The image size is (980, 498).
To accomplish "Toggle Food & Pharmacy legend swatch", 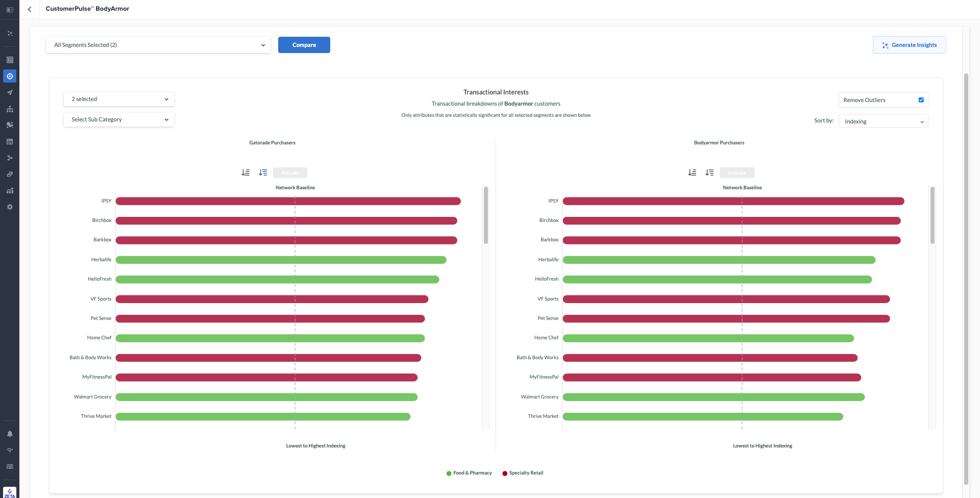I will coord(449,474).
